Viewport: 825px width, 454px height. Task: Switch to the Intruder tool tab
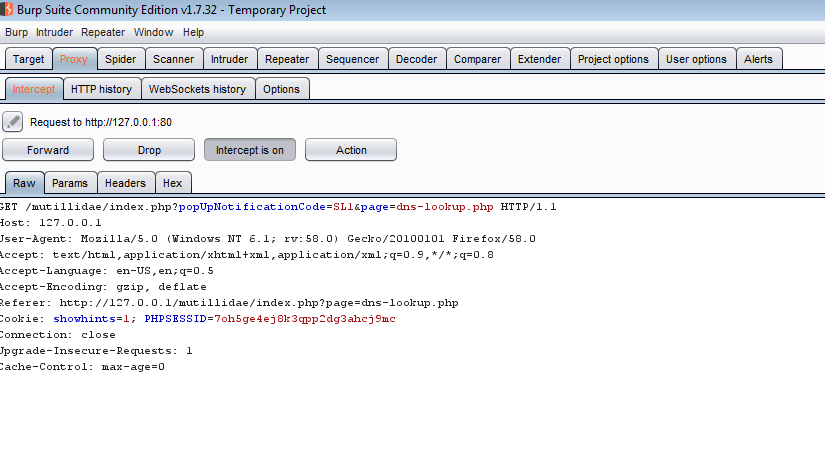tap(229, 59)
